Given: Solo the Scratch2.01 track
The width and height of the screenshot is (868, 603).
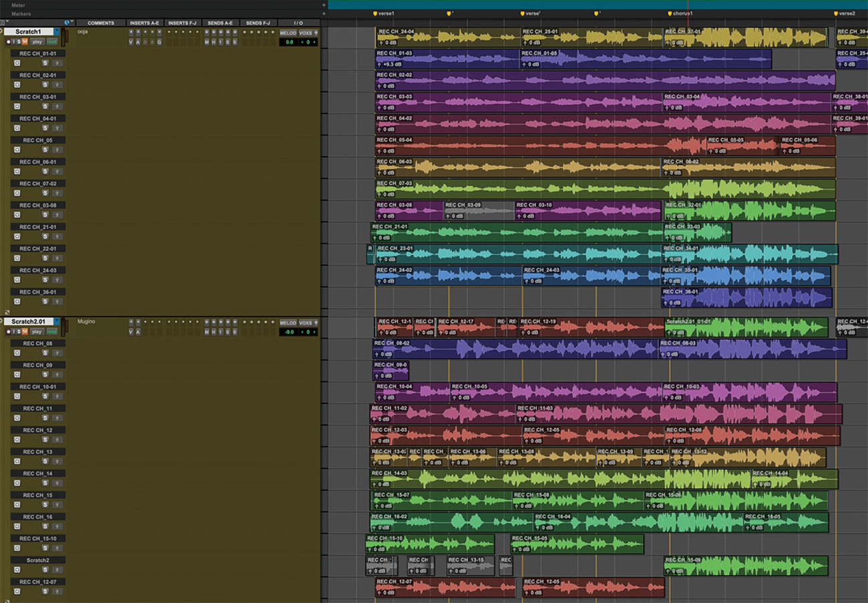Looking at the screenshot, I should (x=19, y=332).
